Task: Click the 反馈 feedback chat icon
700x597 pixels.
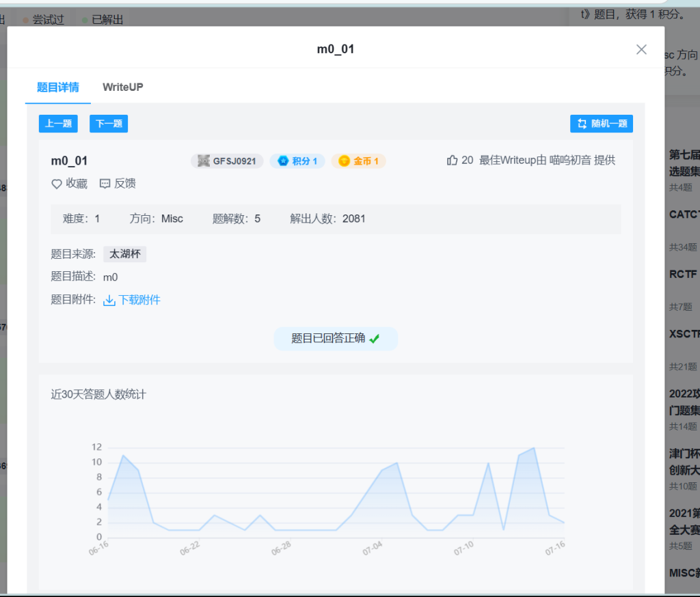Action: coord(105,184)
